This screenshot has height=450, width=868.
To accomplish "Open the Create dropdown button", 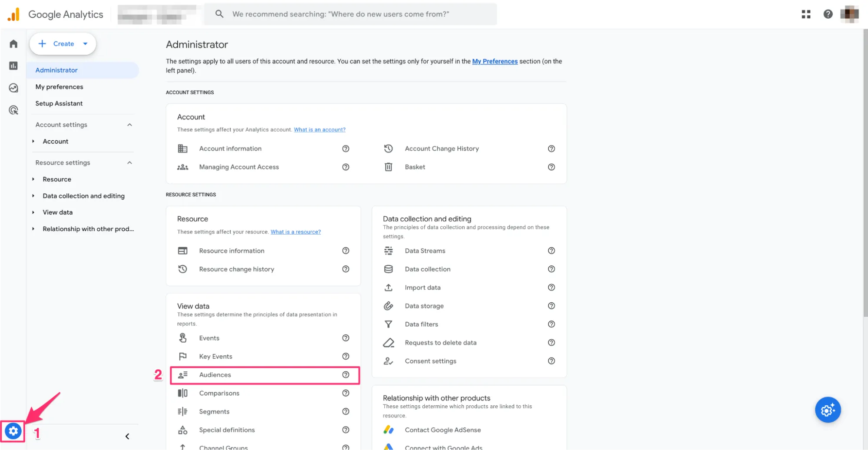I will tap(63, 44).
